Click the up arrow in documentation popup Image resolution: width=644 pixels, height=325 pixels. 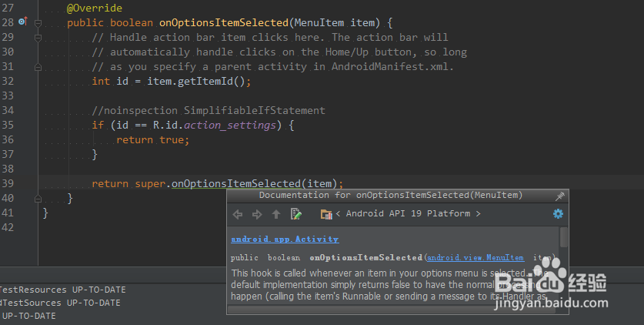pos(276,214)
